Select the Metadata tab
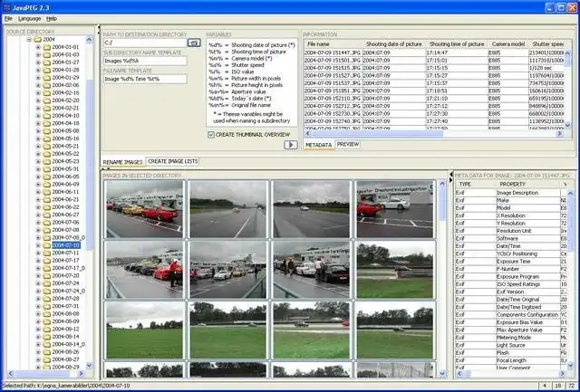Viewport: 580px width, 392px height. [318, 145]
